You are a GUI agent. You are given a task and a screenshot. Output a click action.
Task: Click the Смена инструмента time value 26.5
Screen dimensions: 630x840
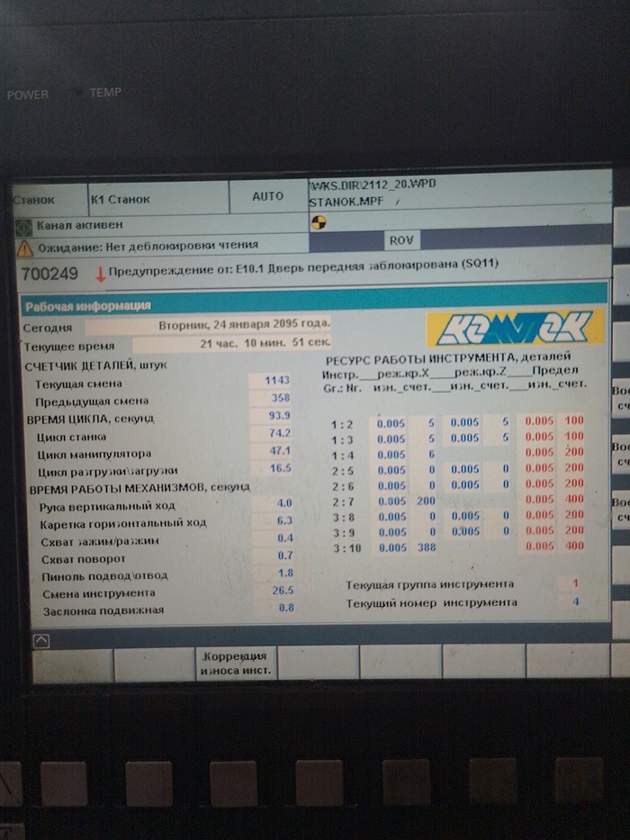pyautogui.click(x=282, y=591)
